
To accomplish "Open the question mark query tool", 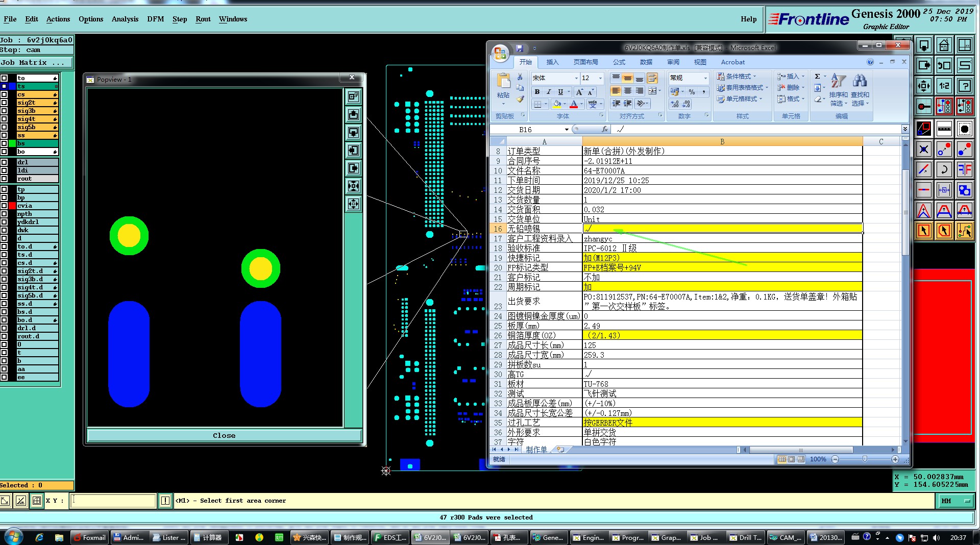I will (x=964, y=86).
